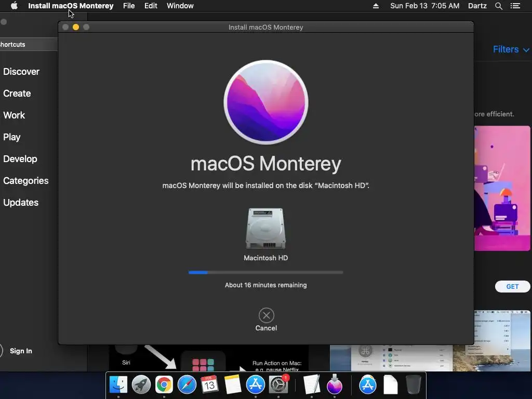532x399 pixels.
Task: Click 'About 16 minutes remaining' text
Action: click(265, 285)
